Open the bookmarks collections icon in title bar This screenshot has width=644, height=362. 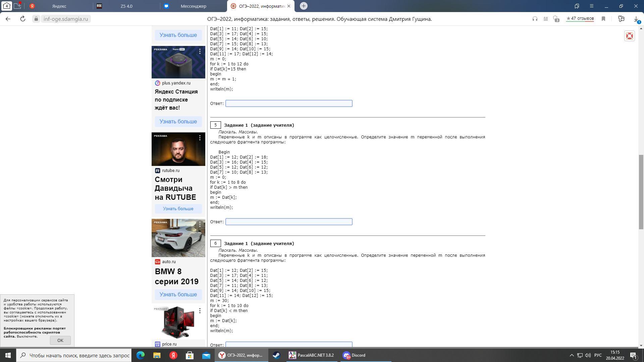point(577,6)
